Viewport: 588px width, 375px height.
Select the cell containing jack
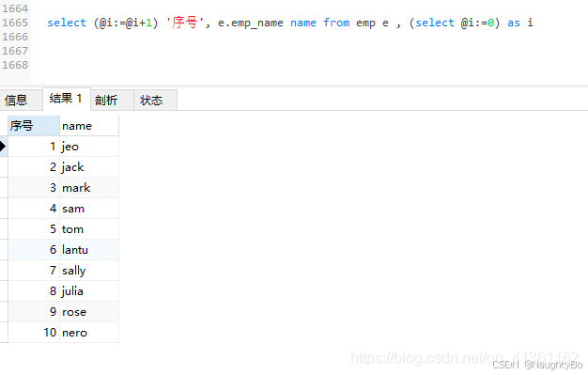coord(89,167)
